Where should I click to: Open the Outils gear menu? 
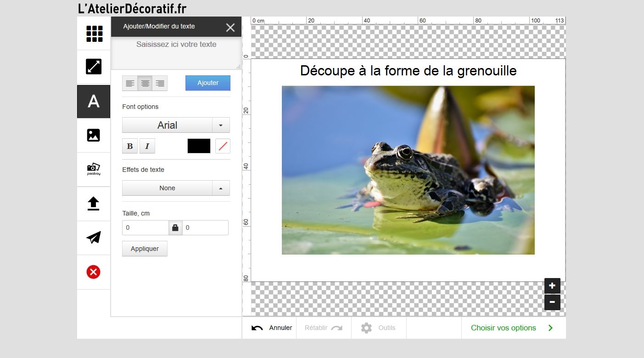pyautogui.click(x=379, y=328)
